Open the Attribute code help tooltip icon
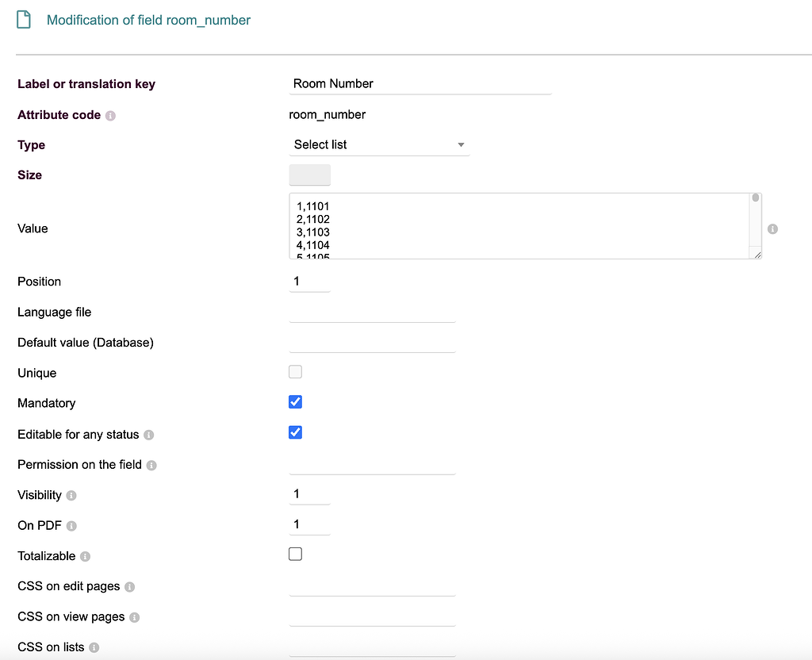Image resolution: width=812 pixels, height=660 pixels. pyautogui.click(x=109, y=115)
